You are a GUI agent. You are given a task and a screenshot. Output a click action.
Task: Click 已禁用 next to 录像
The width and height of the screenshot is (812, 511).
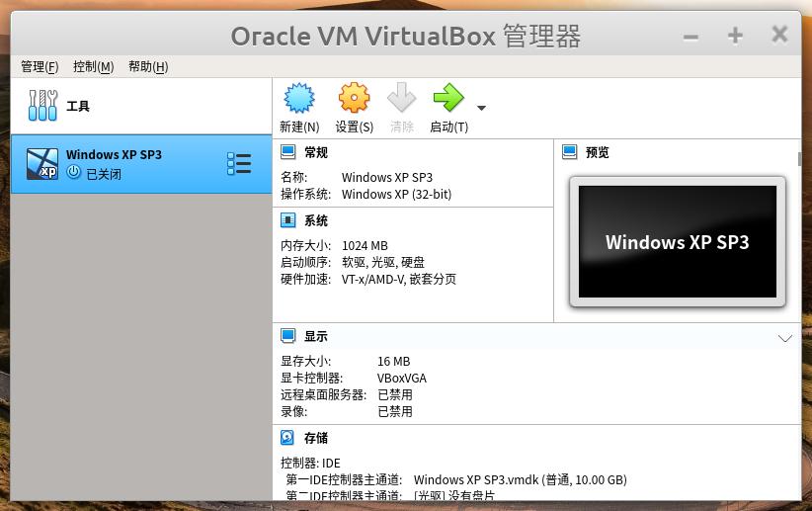click(x=395, y=411)
